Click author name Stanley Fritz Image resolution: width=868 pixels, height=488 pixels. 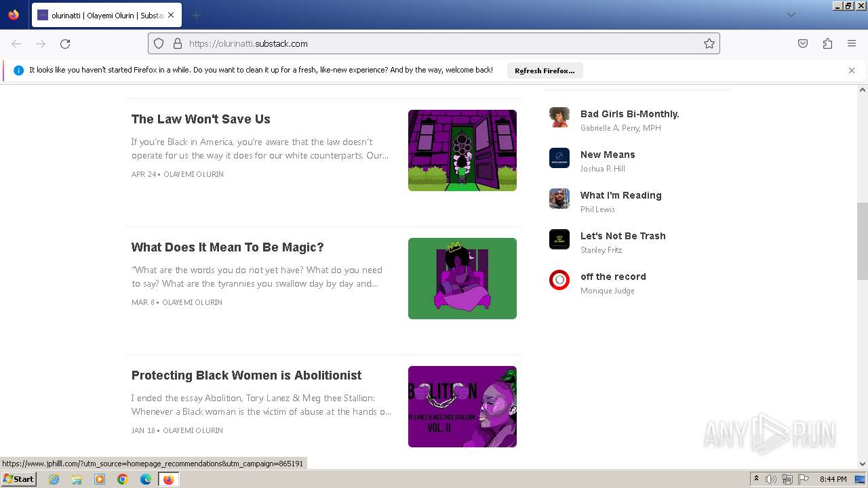click(601, 250)
